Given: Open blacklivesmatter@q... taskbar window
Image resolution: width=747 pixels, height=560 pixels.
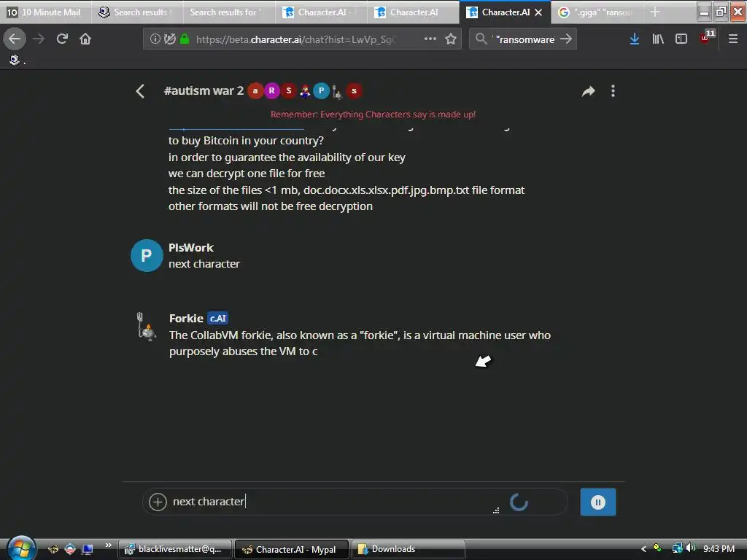Looking at the screenshot, I should (175, 549).
